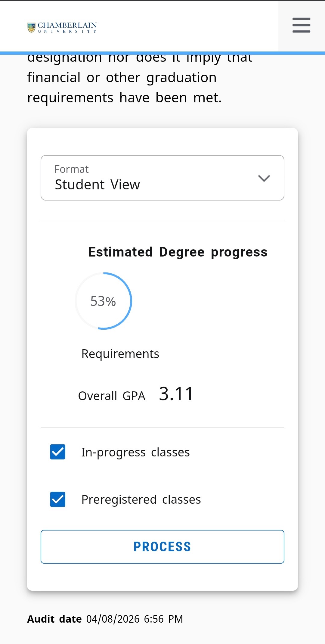This screenshot has width=325, height=644.
Task: Expand the Format dropdown chevron
Action: pos(264,178)
